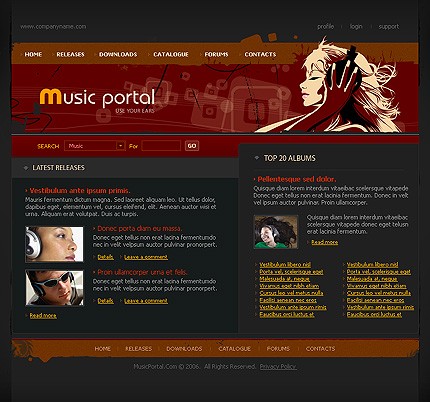Click Read more under Latest Releases
The height and width of the screenshot is (402, 430).
click(43, 315)
